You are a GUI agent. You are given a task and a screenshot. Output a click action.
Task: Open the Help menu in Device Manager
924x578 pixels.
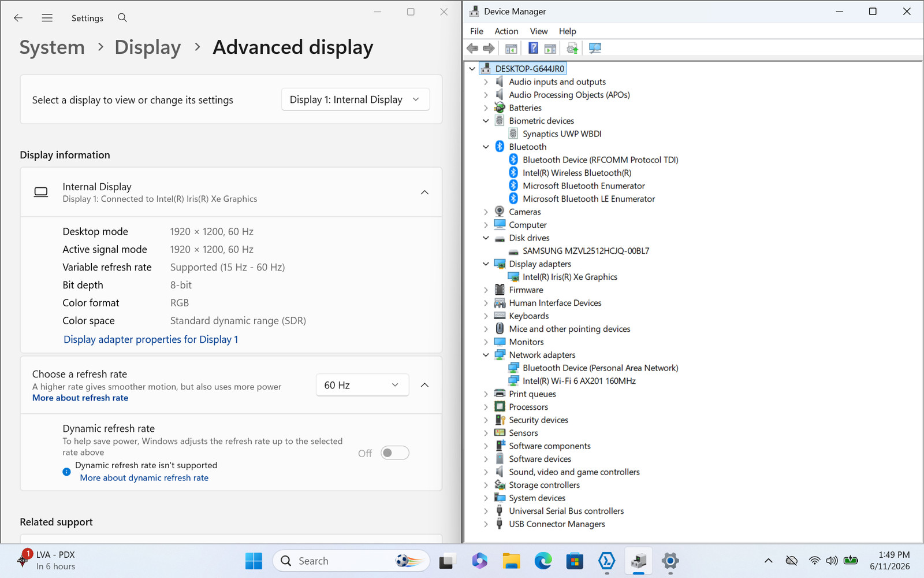click(x=568, y=31)
